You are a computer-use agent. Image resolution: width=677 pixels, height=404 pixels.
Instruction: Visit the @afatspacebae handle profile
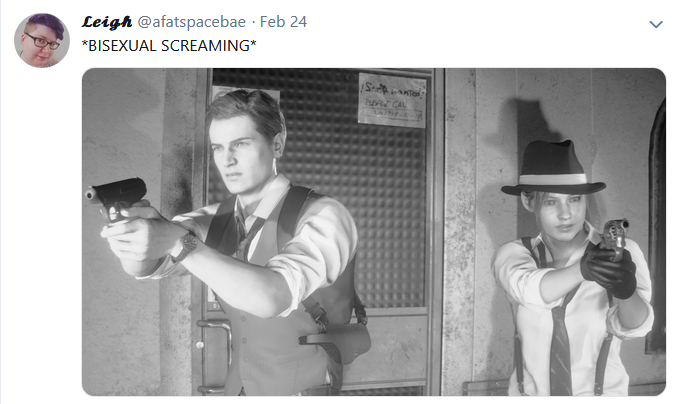coord(191,22)
